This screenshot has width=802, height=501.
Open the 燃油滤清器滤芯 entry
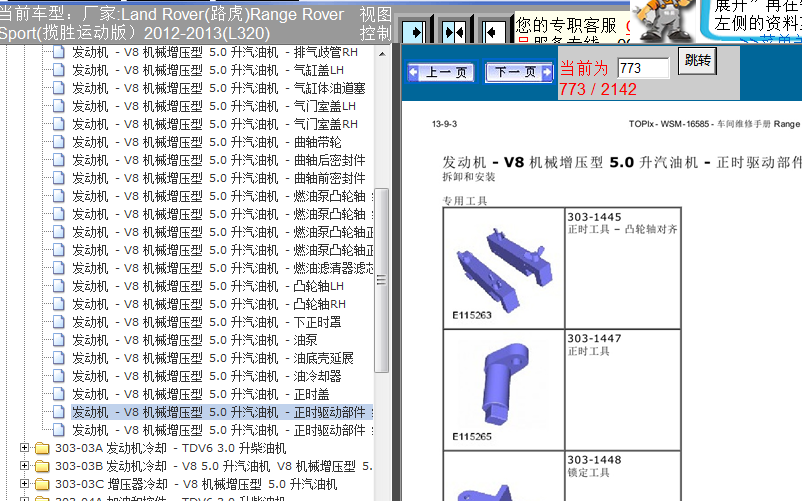(222, 268)
